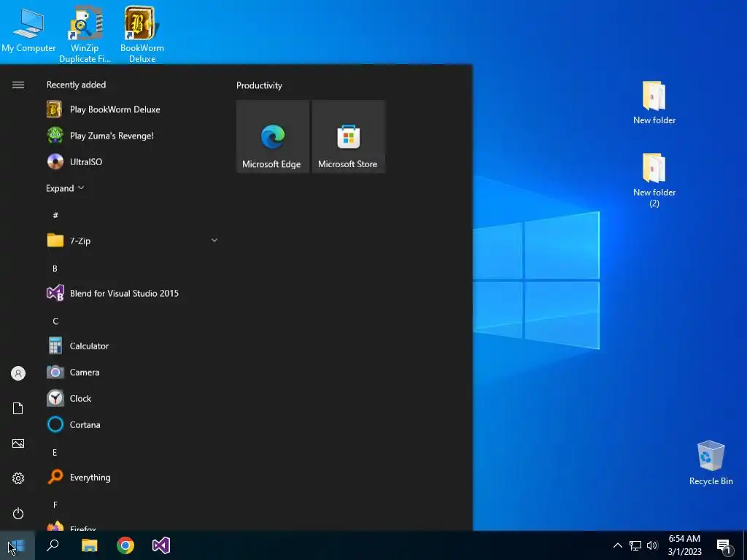The width and height of the screenshot is (747, 560).
Task: Open the Camera app
Action: coord(132,372)
